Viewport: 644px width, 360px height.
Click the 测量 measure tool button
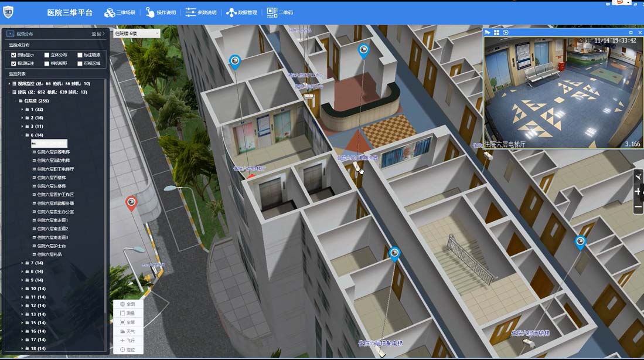click(x=128, y=313)
